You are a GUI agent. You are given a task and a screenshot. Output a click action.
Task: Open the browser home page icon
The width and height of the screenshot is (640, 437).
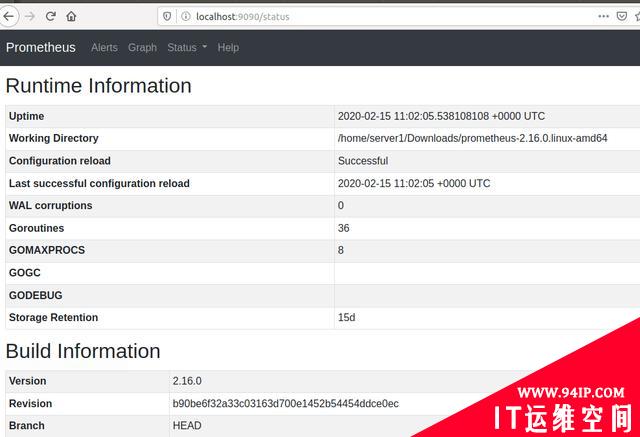[x=71, y=16]
